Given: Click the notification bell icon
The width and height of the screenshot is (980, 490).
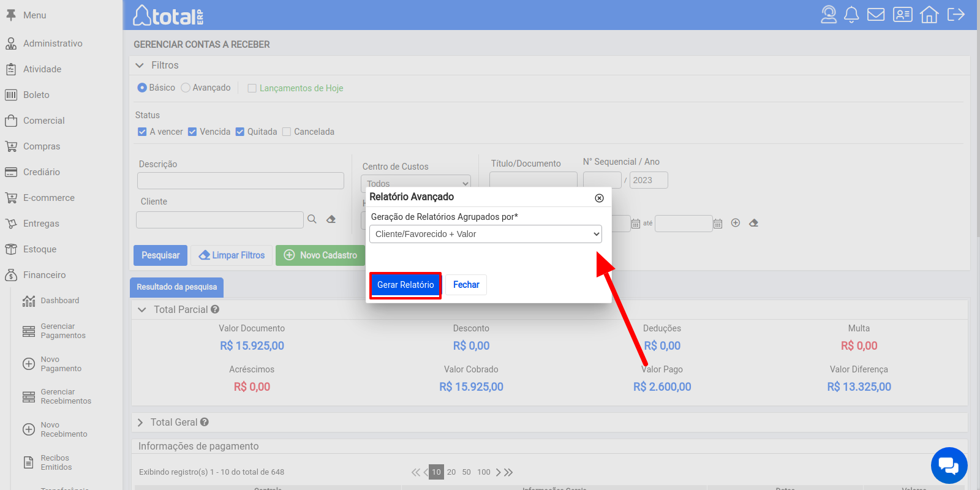Looking at the screenshot, I should click(x=851, y=15).
